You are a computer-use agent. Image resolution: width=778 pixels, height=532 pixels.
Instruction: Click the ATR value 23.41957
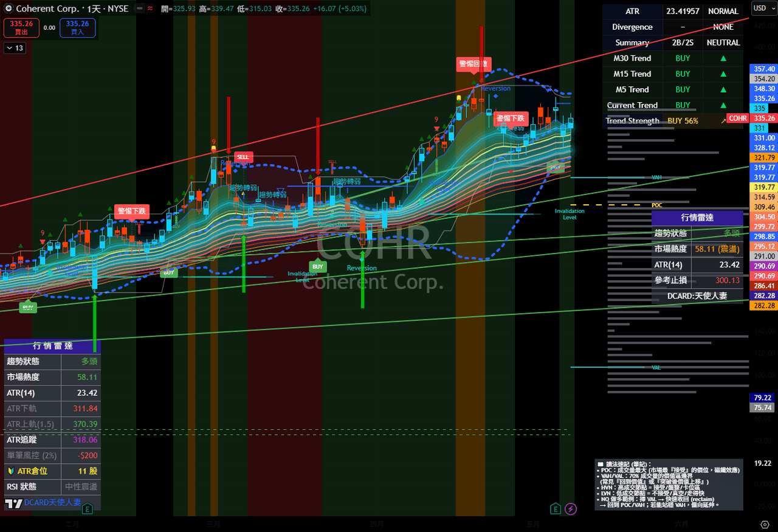coord(683,11)
